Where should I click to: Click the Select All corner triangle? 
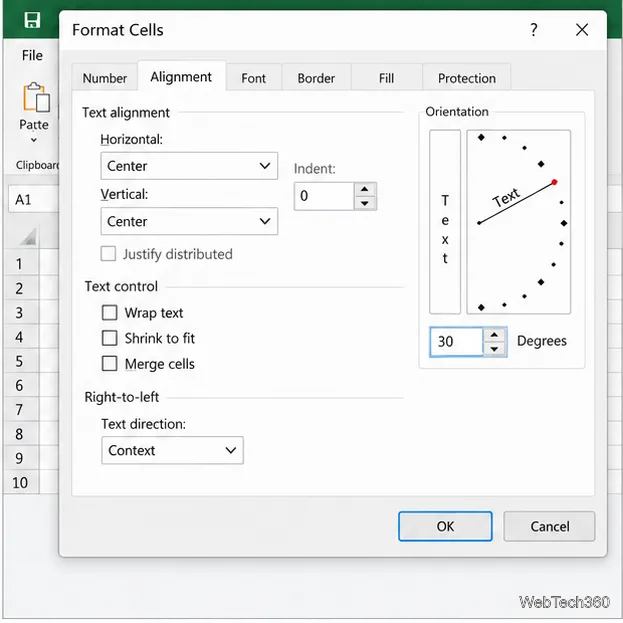[x=28, y=236]
